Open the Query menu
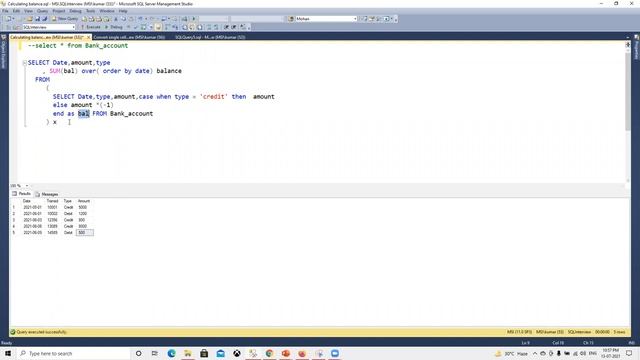The height and width of the screenshot is (360, 640). click(42, 11)
